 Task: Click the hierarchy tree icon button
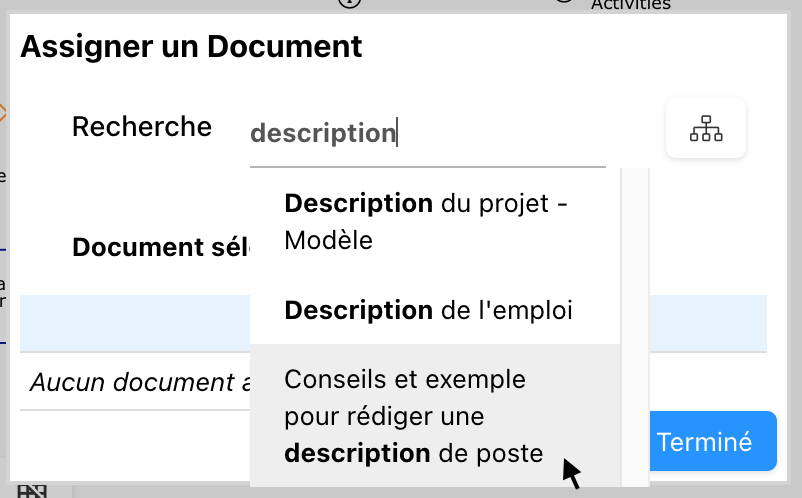click(x=706, y=129)
